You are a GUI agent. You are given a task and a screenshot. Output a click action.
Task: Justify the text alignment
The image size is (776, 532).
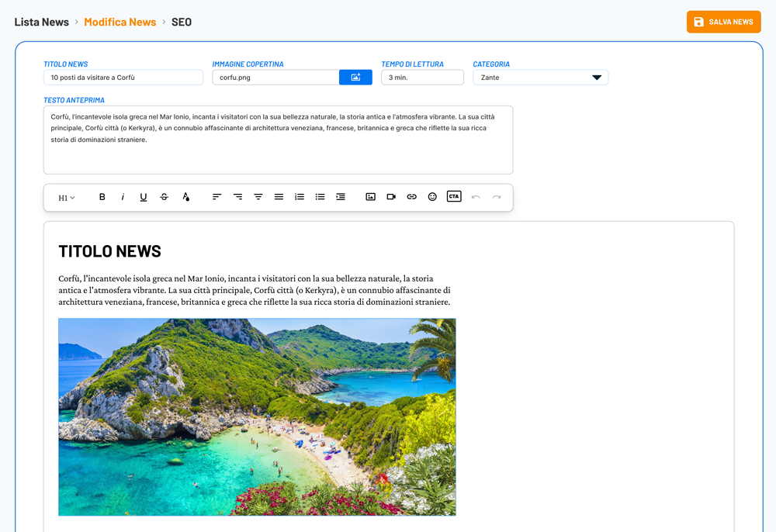tap(279, 197)
